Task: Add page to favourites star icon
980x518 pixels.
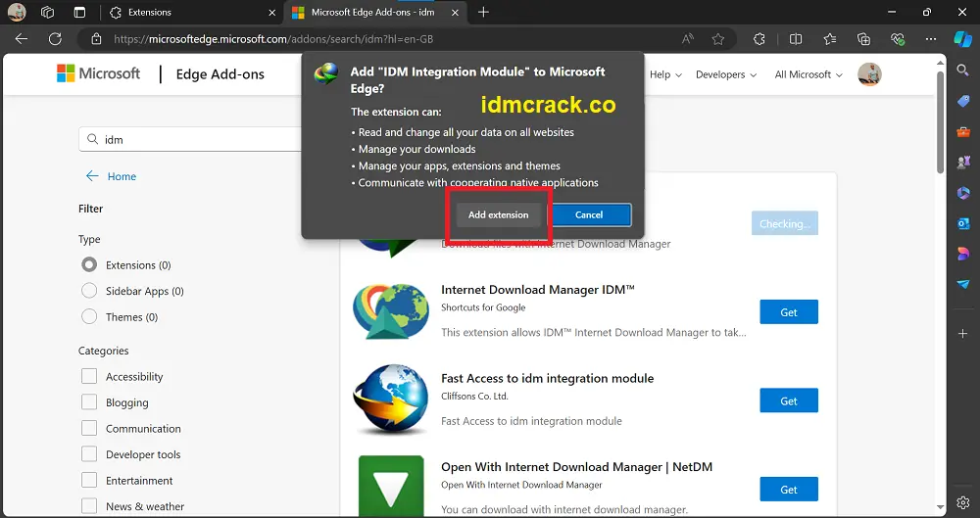Action: coord(718,39)
